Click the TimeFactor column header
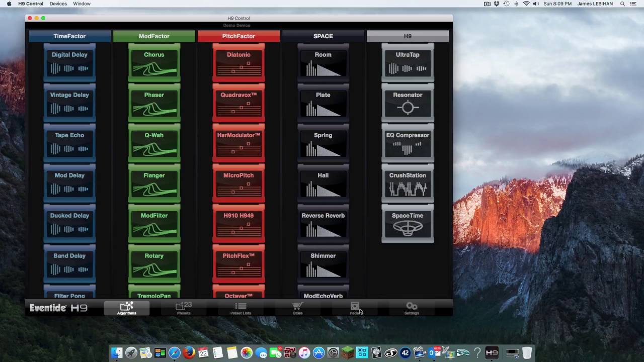Viewport: 644px width, 362px height. [69, 36]
